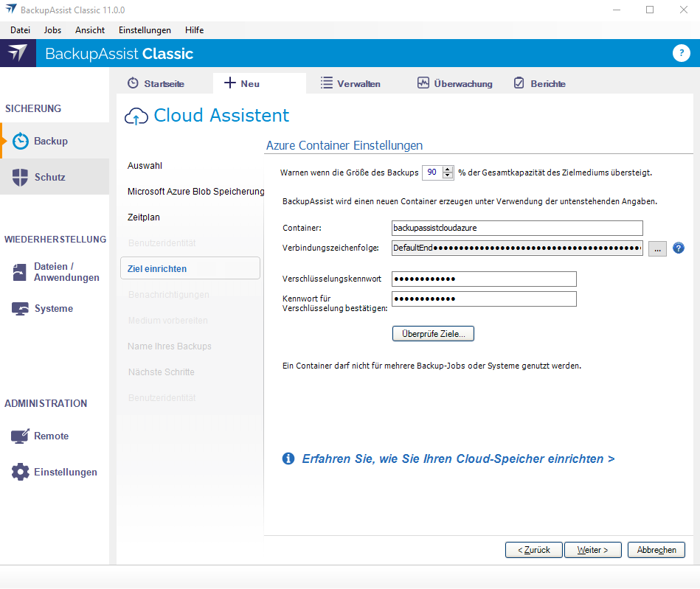Open the Remote administration icon
700x589 pixels.
point(20,436)
